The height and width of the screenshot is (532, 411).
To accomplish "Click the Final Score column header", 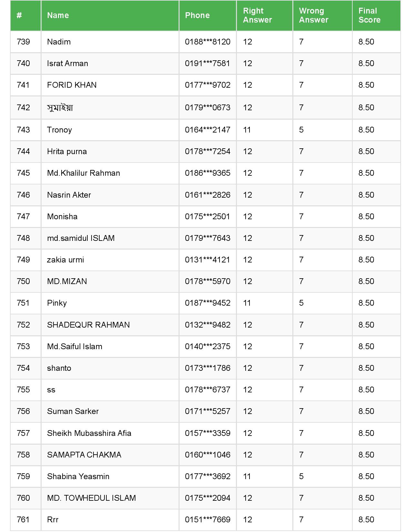I will (369, 15).
